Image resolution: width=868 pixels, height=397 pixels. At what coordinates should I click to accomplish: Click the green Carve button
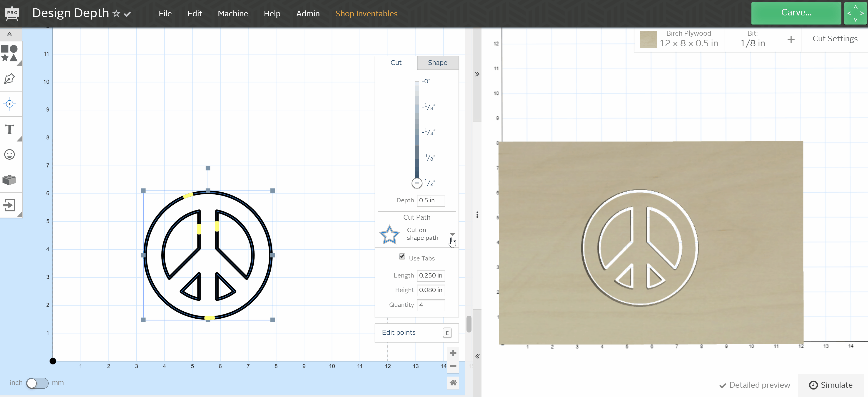click(796, 13)
